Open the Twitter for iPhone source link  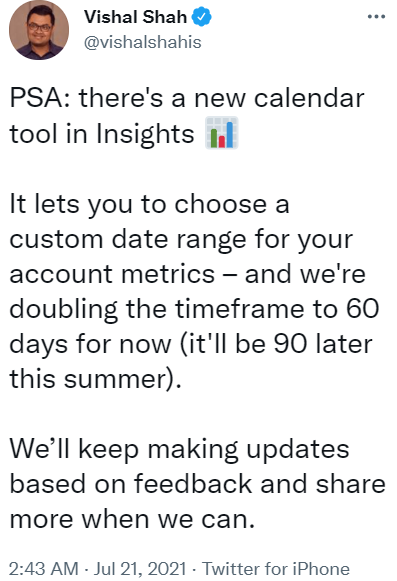[x=276, y=568]
